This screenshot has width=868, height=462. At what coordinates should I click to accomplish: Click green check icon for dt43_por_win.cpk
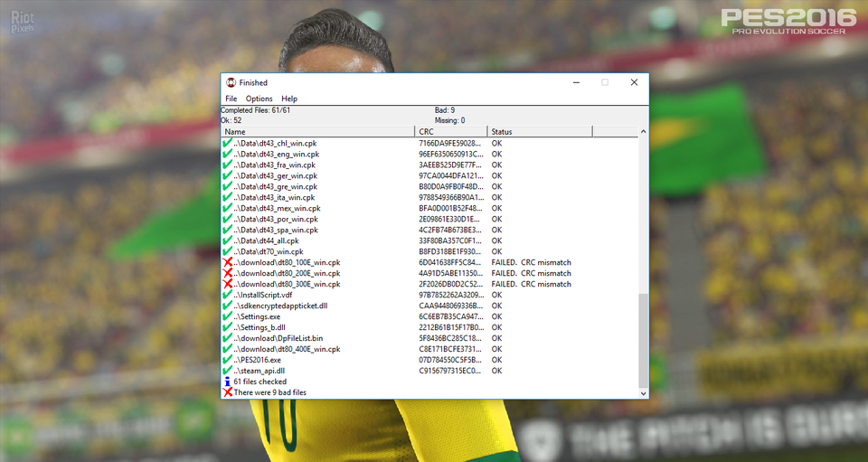click(x=228, y=219)
